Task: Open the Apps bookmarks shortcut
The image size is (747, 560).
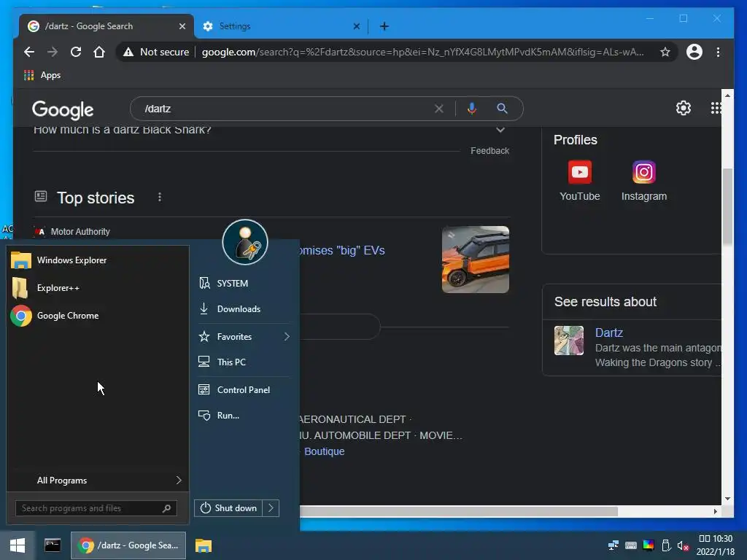Action: (42, 75)
